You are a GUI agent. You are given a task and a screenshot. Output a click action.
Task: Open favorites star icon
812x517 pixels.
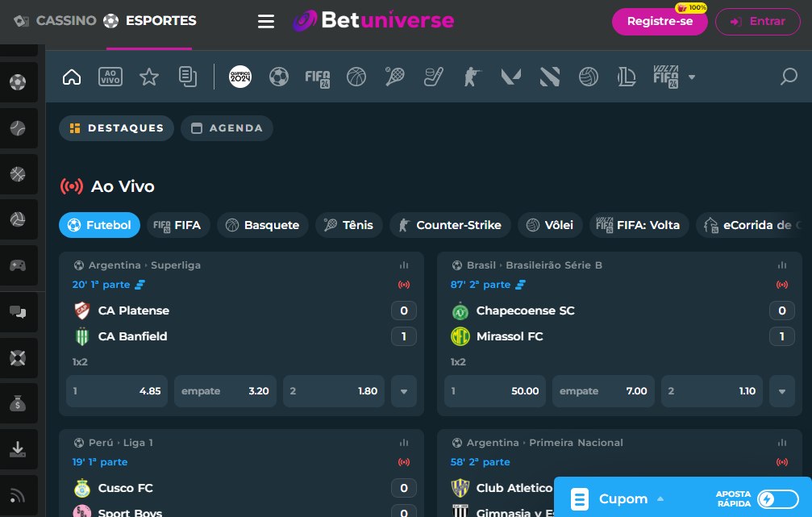[149, 77]
